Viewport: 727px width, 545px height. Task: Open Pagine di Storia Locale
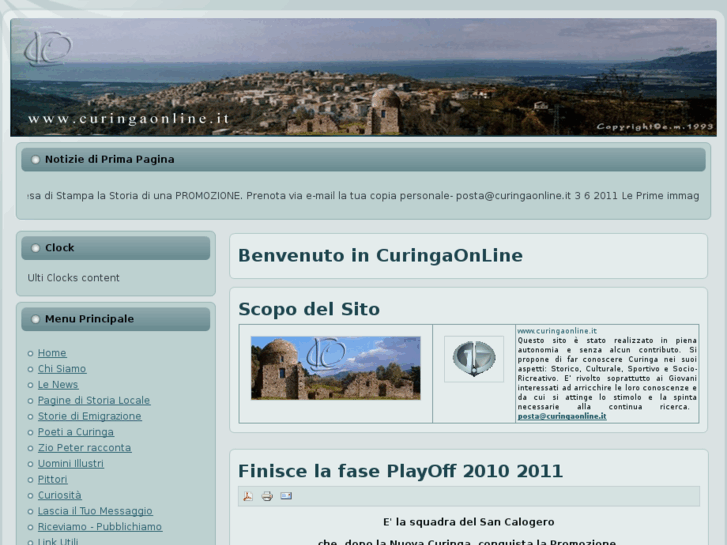tap(94, 400)
